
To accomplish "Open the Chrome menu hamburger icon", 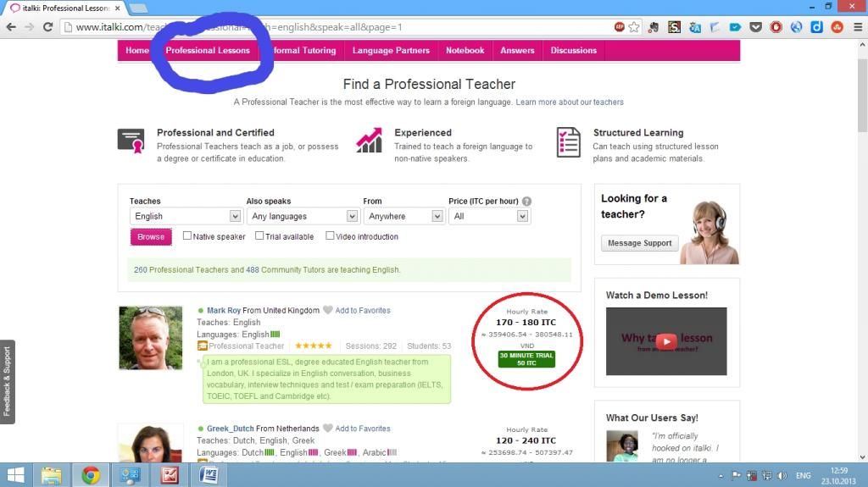I will coord(858,27).
